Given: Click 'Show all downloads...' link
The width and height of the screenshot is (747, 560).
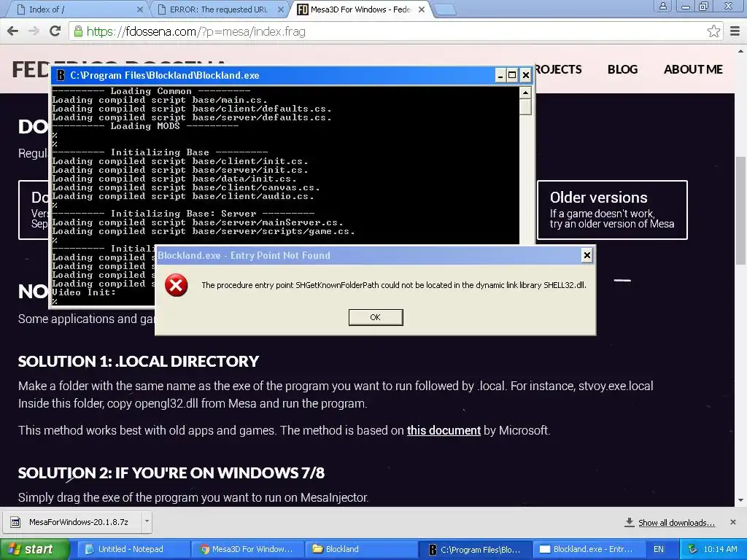Looking at the screenshot, I should point(676,523).
